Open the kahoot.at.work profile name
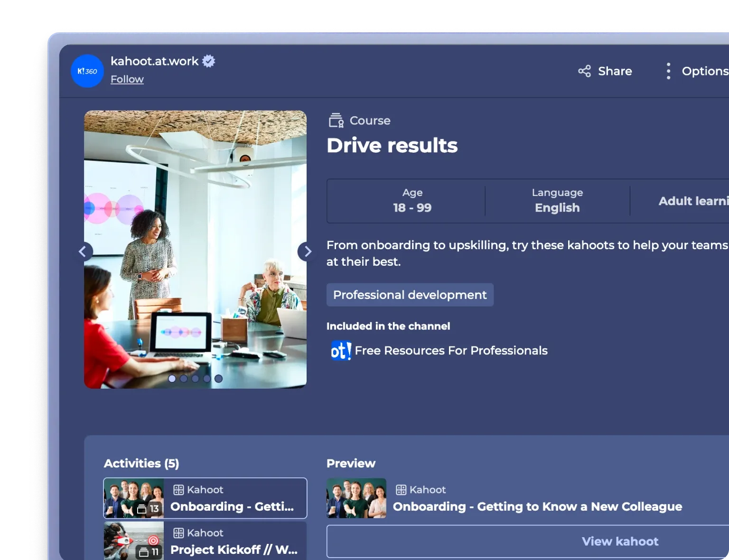 pos(154,61)
